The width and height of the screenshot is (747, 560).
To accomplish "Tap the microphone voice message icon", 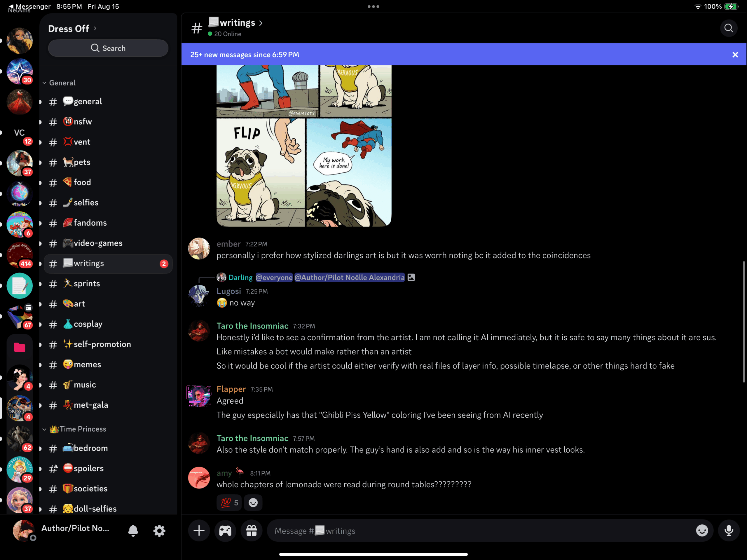I will 729,531.
